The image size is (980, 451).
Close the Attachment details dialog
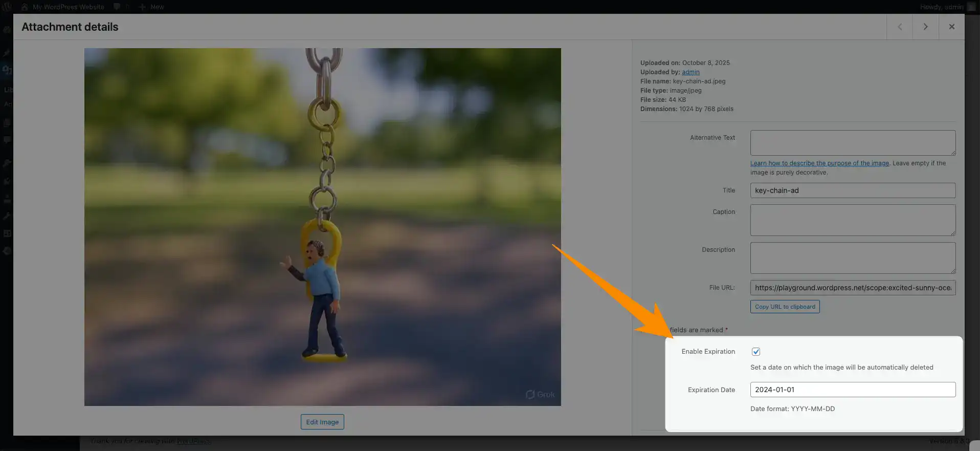click(951, 27)
